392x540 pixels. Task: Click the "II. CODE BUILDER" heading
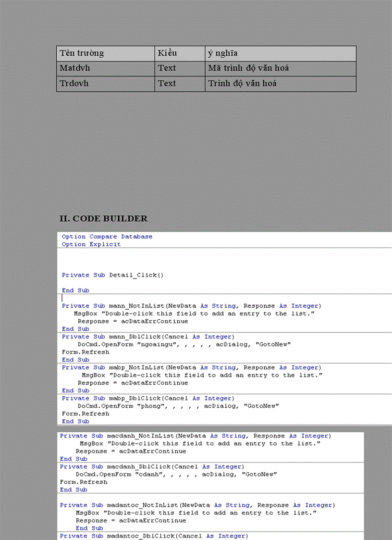pyautogui.click(x=103, y=219)
